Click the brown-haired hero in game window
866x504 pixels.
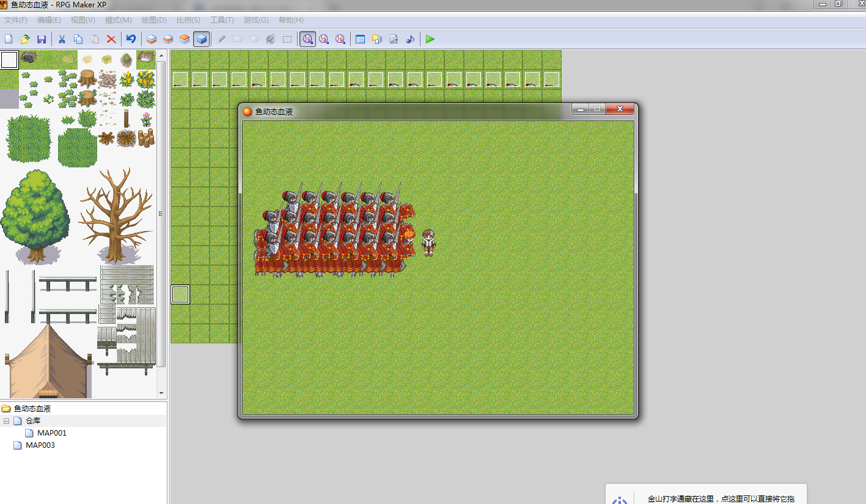[x=428, y=243]
